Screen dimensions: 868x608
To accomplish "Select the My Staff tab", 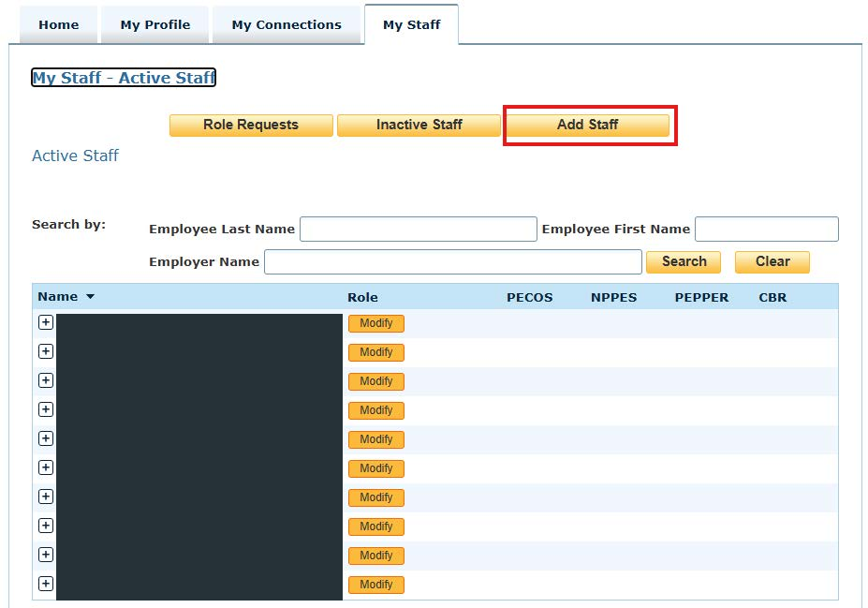I will [x=411, y=25].
